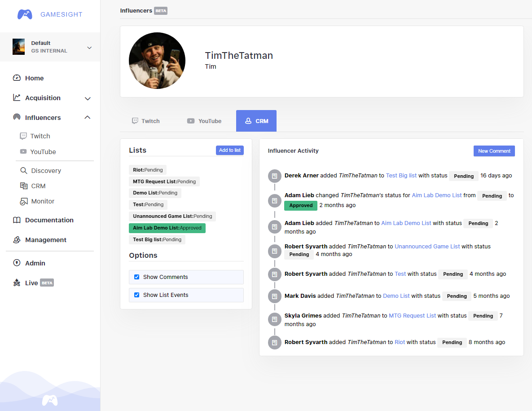Click the green Approved status badge
The width and height of the screenshot is (532, 411).
click(x=301, y=205)
